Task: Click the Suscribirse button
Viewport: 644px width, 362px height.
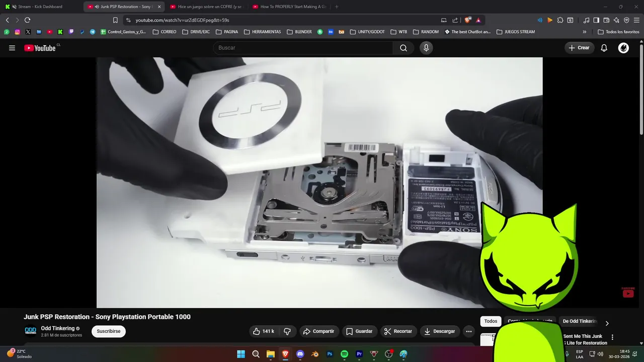Action: click(x=109, y=331)
